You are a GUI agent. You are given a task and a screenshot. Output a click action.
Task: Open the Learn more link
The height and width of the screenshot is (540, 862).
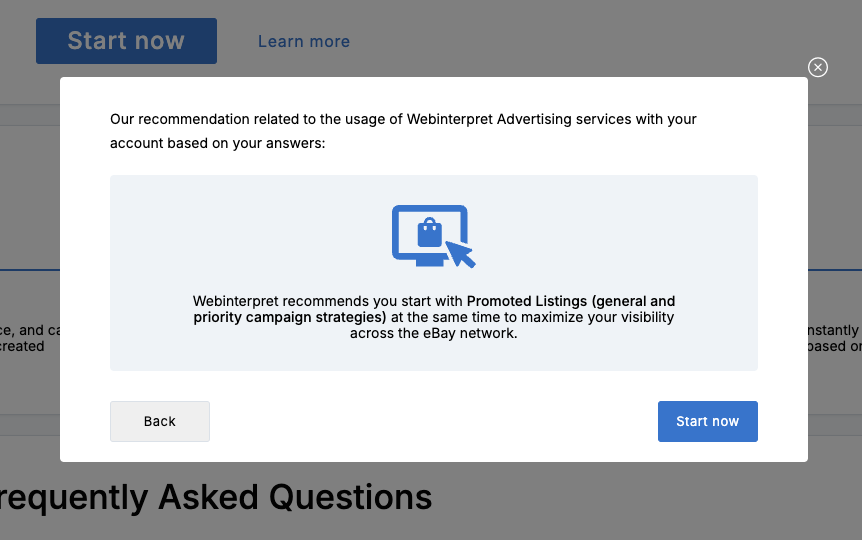(304, 41)
